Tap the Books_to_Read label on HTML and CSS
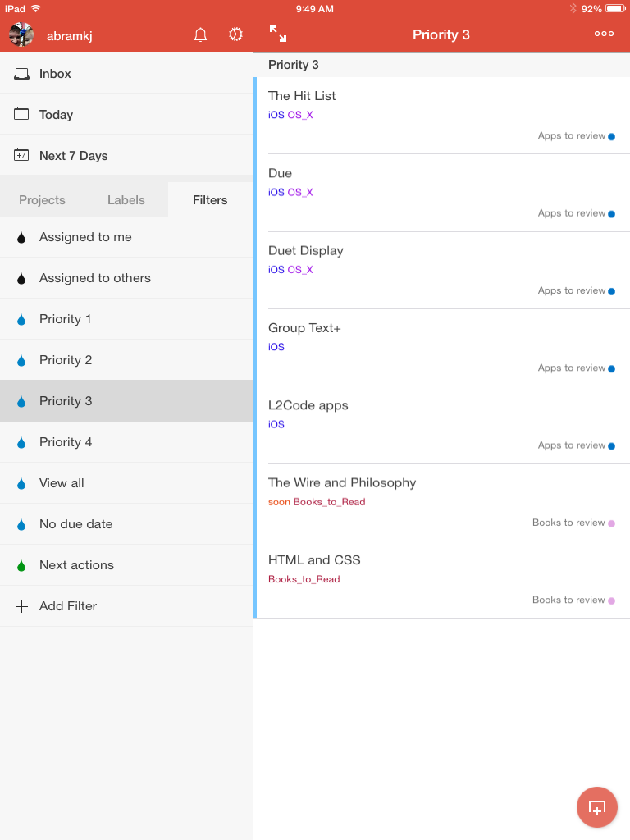The height and width of the screenshot is (840, 630). (x=304, y=579)
